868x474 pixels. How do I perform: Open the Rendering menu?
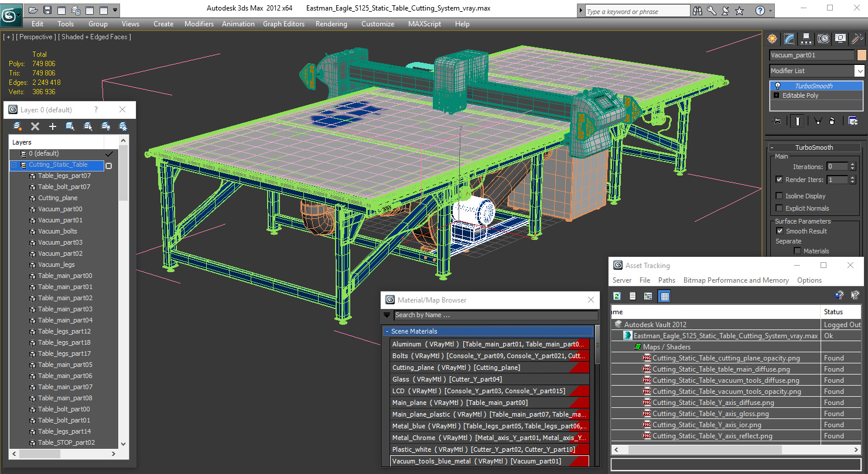click(331, 24)
